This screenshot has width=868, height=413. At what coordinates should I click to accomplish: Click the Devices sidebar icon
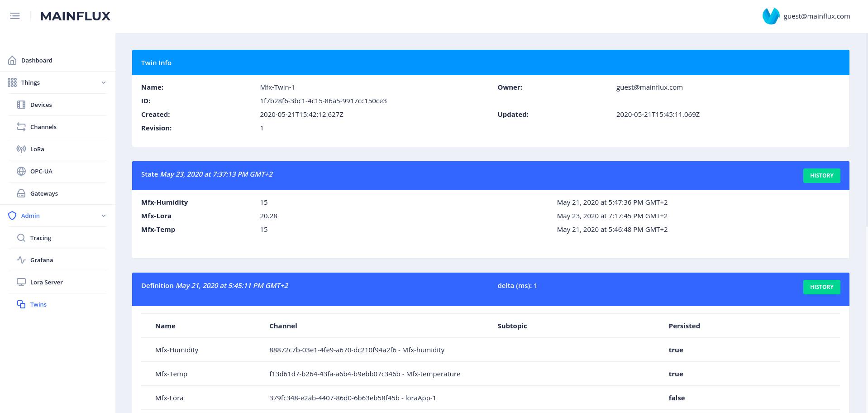point(21,104)
